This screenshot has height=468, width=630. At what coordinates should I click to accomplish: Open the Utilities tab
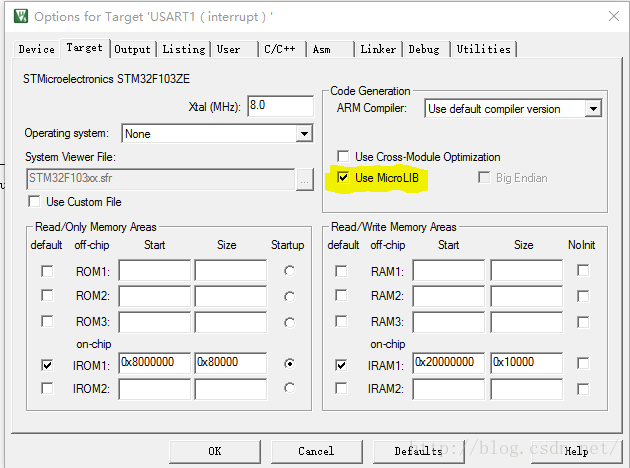click(483, 49)
